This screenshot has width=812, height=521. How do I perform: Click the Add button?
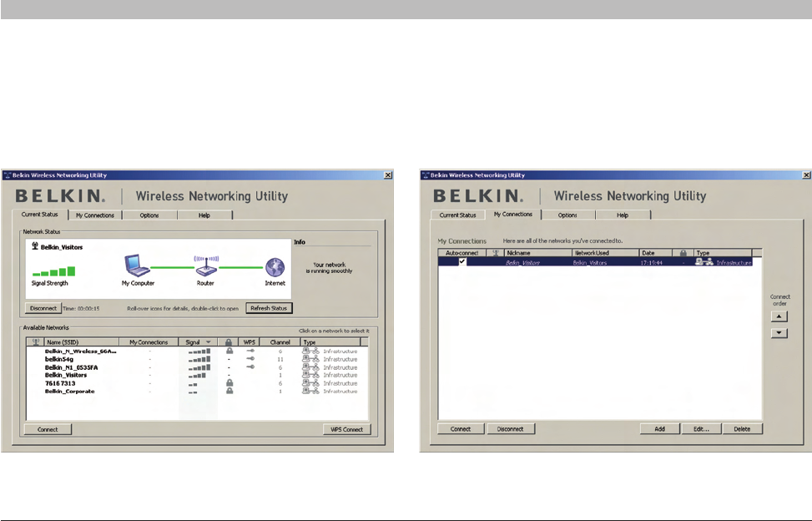(x=660, y=429)
